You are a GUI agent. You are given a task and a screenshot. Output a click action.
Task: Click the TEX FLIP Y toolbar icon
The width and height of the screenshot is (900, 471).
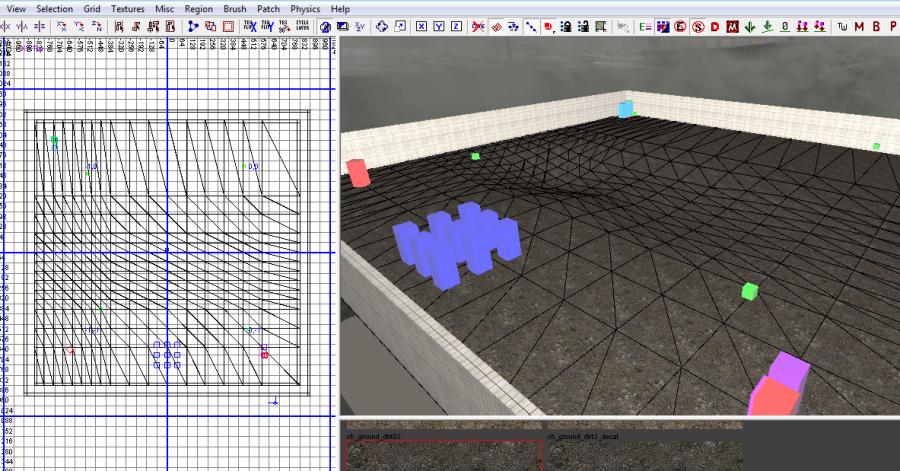266,26
